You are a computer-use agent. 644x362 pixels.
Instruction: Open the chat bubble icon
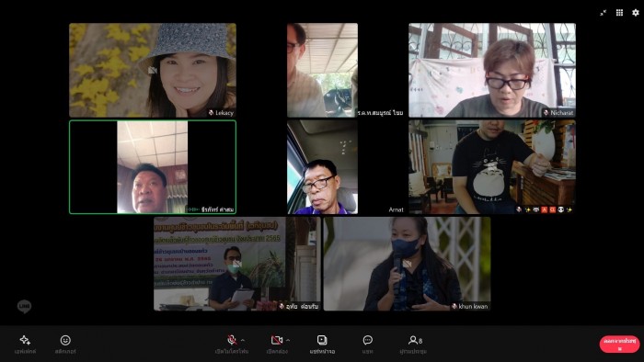[x=368, y=340]
